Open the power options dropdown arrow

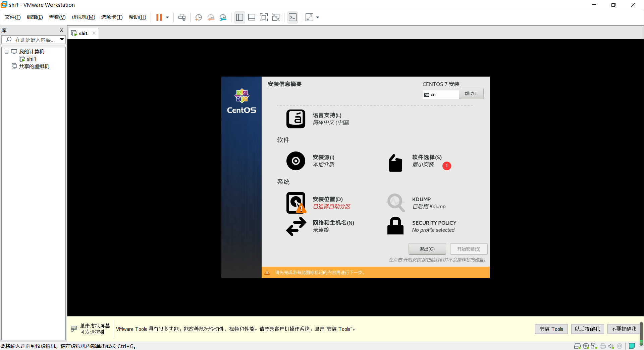[167, 17]
